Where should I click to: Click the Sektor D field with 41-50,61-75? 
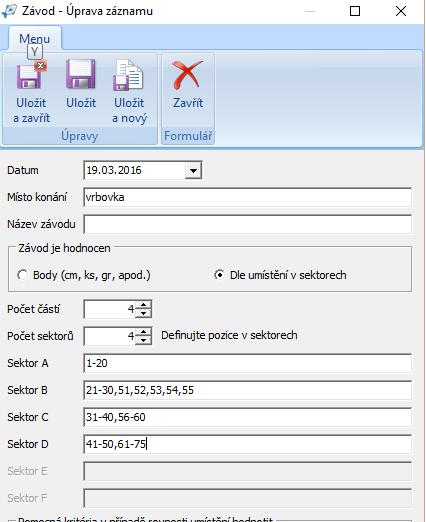[x=248, y=444]
